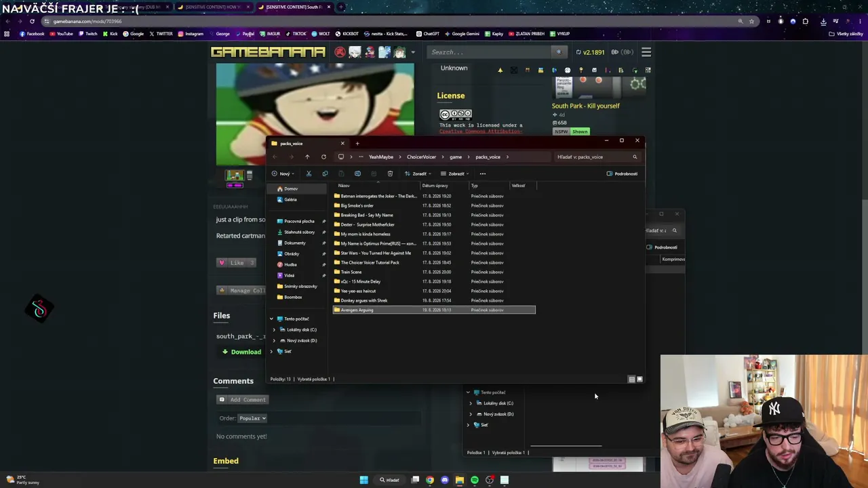Open Google Chrome from the taskbar
Image resolution: width=868 pixels, height=488 pixels.
(430, 480)
